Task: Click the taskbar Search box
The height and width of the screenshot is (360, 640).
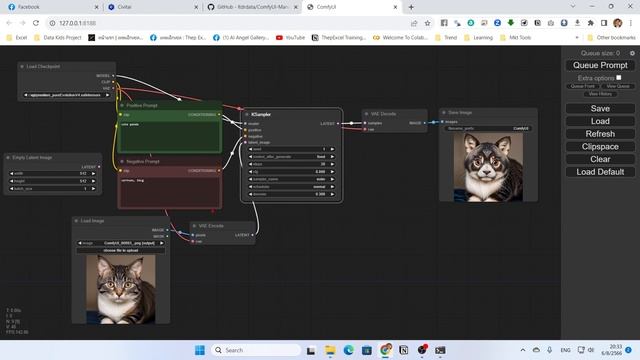Action: [256, 350]
